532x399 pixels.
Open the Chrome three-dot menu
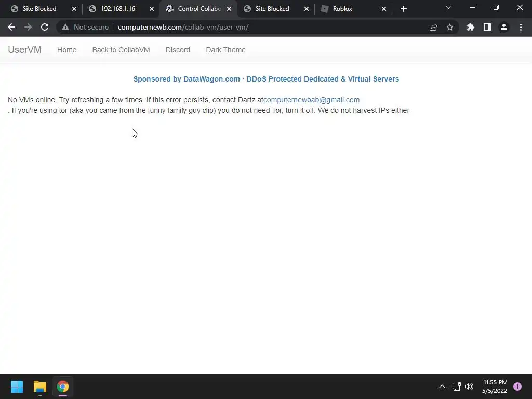click(x=521, y=27)
